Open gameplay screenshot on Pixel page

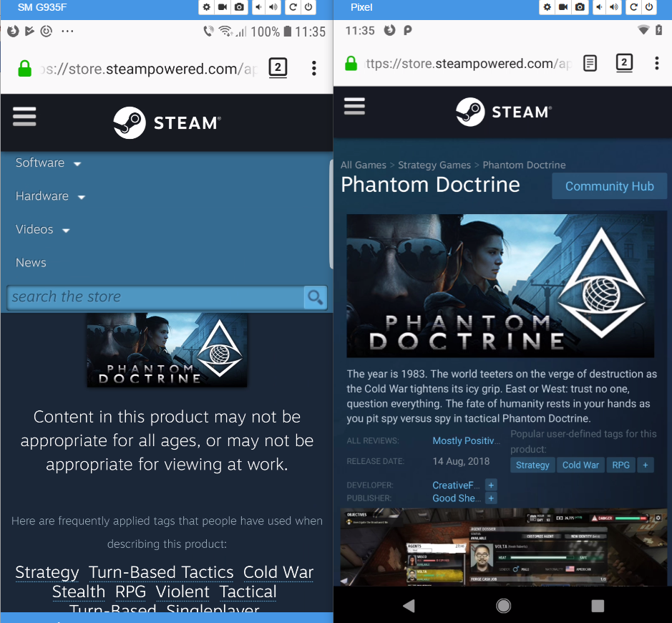pyautogui.click(x=504, y=546)
